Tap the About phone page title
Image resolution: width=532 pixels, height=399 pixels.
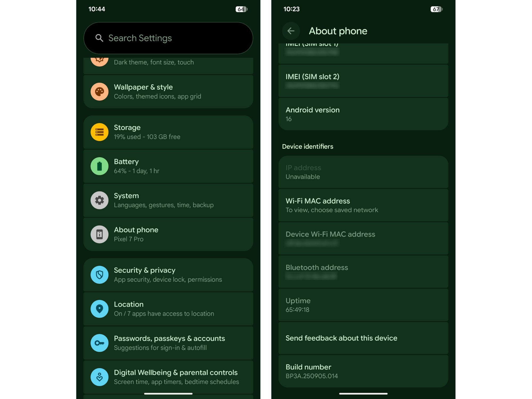(x=338, y=31)
